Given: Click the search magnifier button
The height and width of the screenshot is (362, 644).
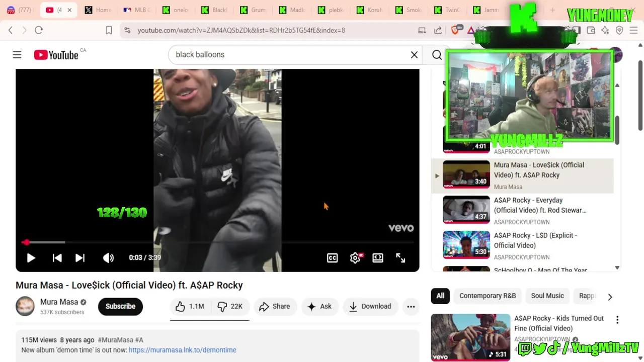Looking at the screenshot, I should (437, 55).
